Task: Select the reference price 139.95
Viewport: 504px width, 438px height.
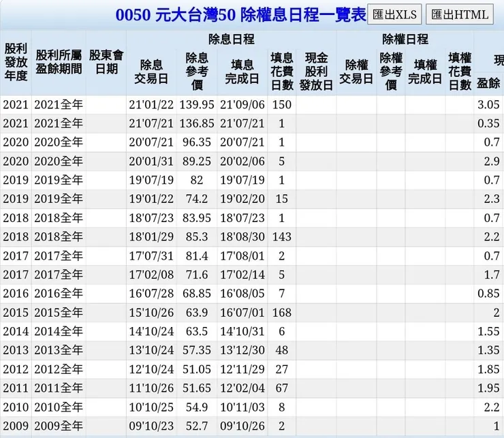Action: [x=197, y=105]
